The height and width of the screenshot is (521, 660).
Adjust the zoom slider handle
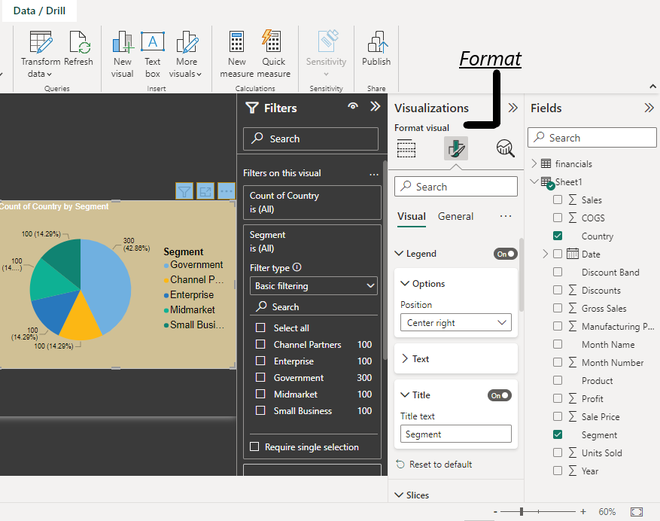[x=522, y=512]
